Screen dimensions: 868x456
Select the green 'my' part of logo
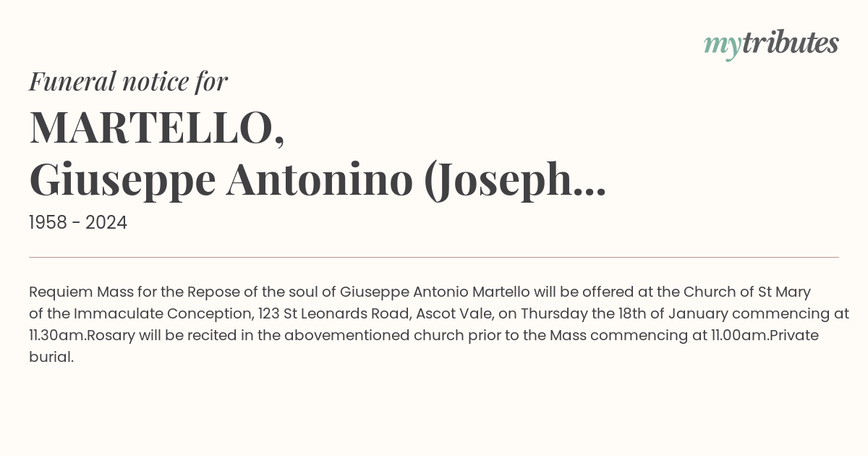pyautogui.click(x=722, y=46)
